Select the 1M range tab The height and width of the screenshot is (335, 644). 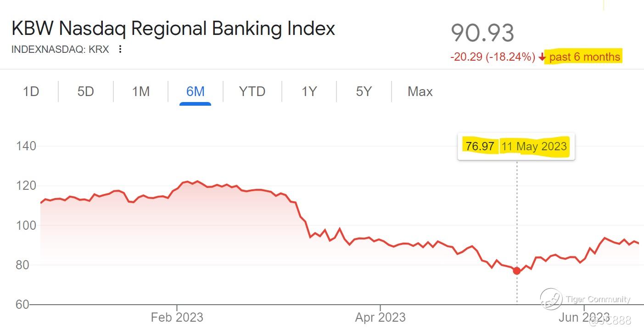(x=140, y=91)
